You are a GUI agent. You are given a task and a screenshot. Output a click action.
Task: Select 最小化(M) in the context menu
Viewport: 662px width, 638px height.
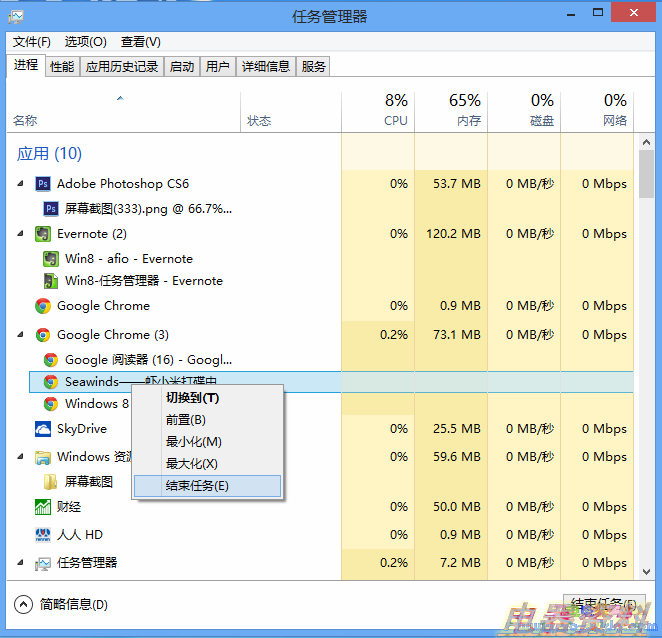point(193,442)
